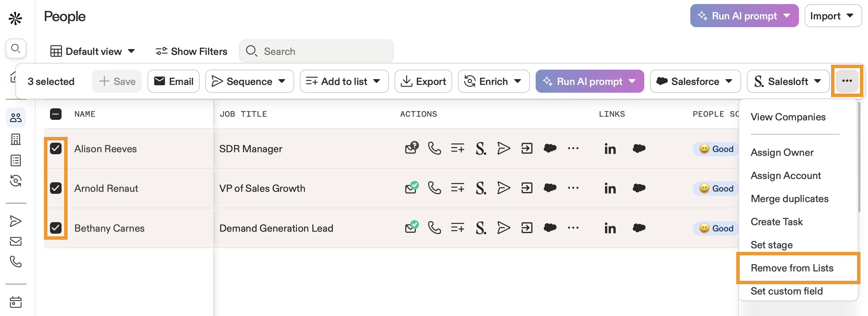This screenshot has width=868, height=316.
Task: Expand the Default view dropdown
Action: pyautogui.click(x=93, y=51)
